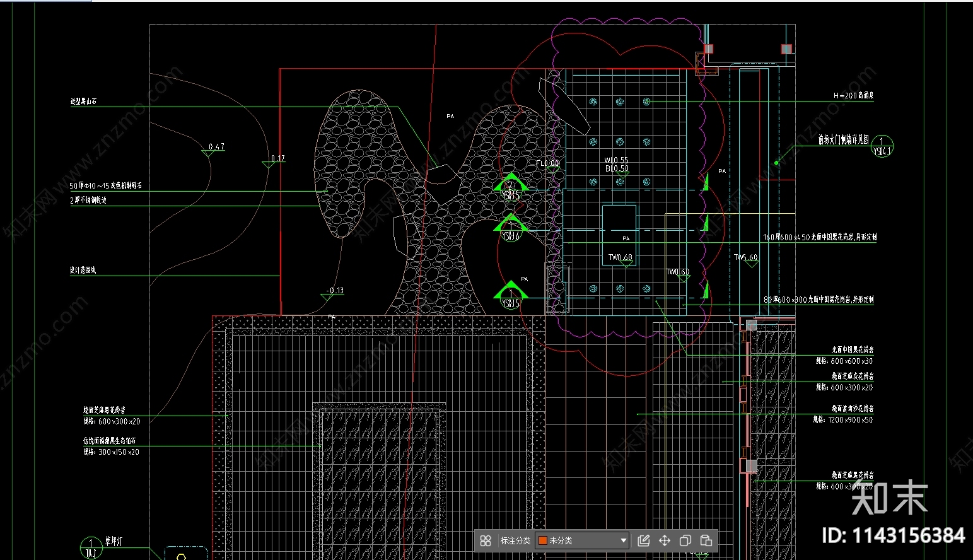Click the TW0.68 elevation text
The image size is (973, 560).
(620, 257)
